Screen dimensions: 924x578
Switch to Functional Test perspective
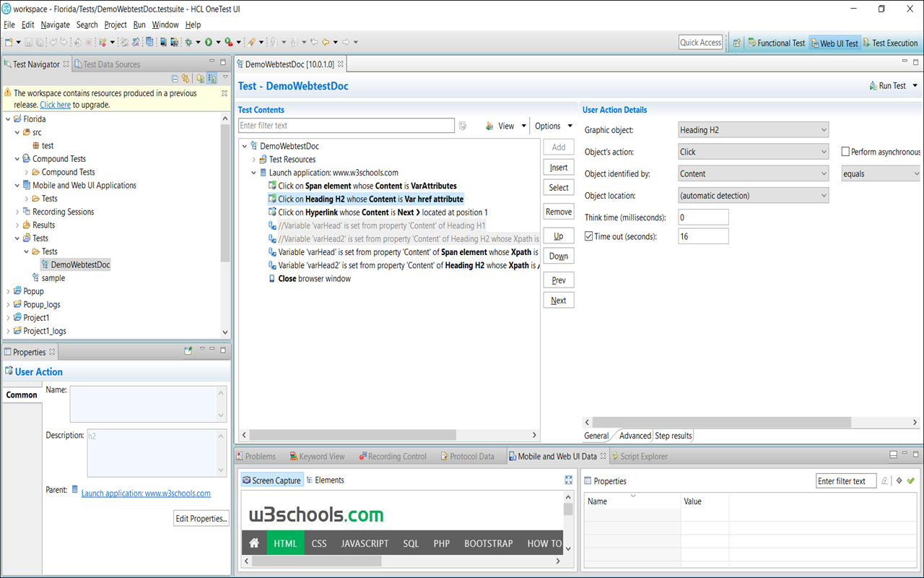pyautogui.click(x=776, y=43)
